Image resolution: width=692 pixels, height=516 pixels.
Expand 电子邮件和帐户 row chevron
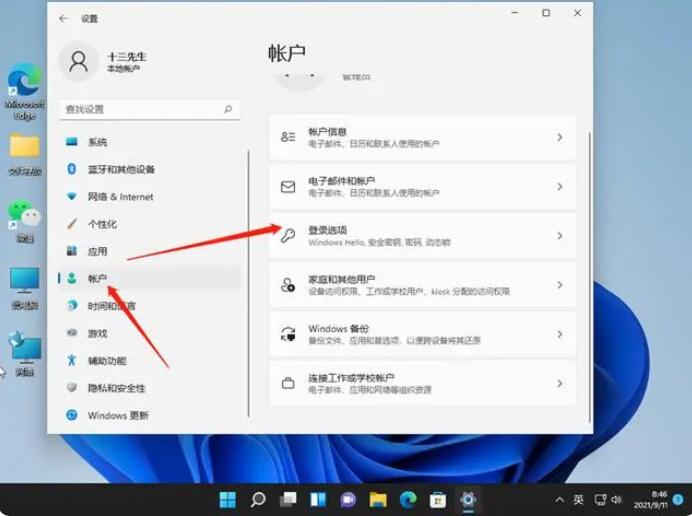(560, 187)
